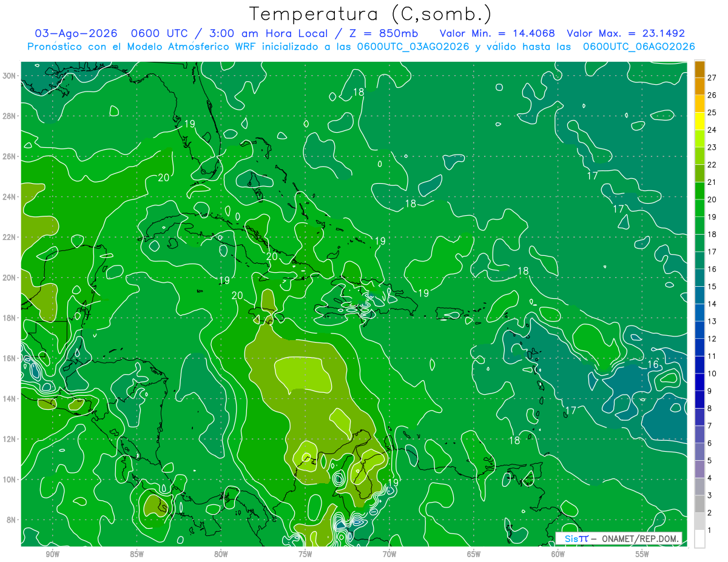
Task: Select the "0600UTC_03AGO2026" initialization timestamp
Action: (x=413, y=47)
